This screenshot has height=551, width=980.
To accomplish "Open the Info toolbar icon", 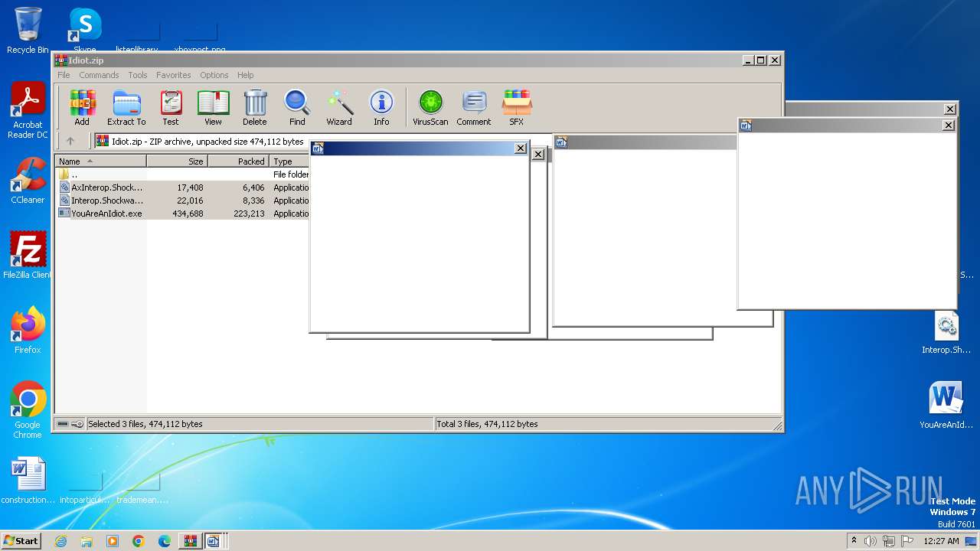I will click(x=381, y=108).
